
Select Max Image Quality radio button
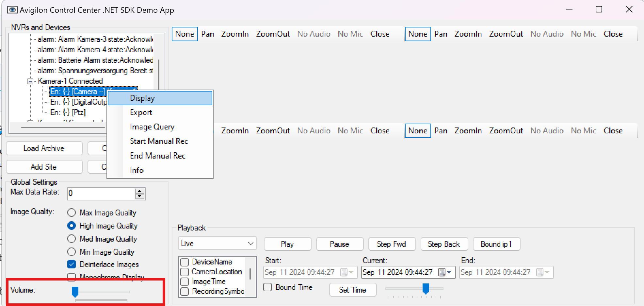(72, 213)
